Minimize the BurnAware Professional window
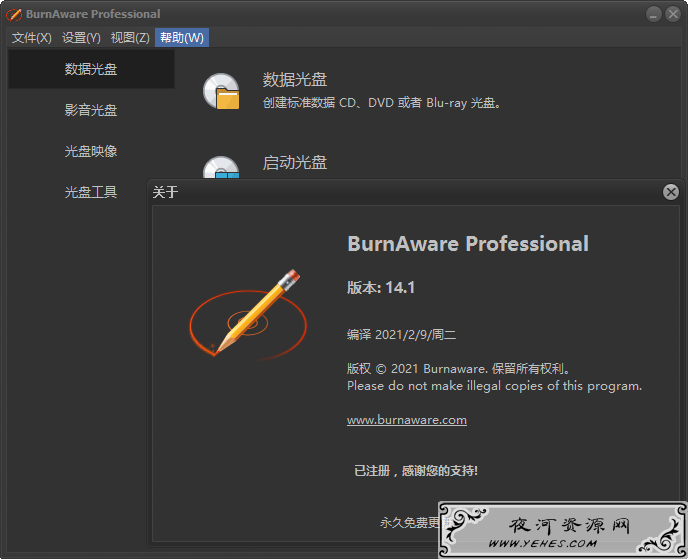 [x=653, y=14]
